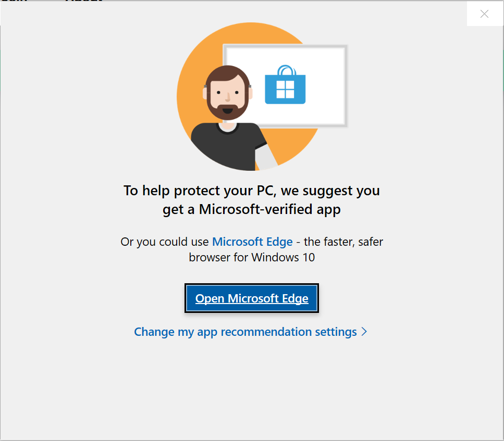Select the Open Microsoft Edge button
The height and width of the screenshot is (441, 504).
click(251, 298)
